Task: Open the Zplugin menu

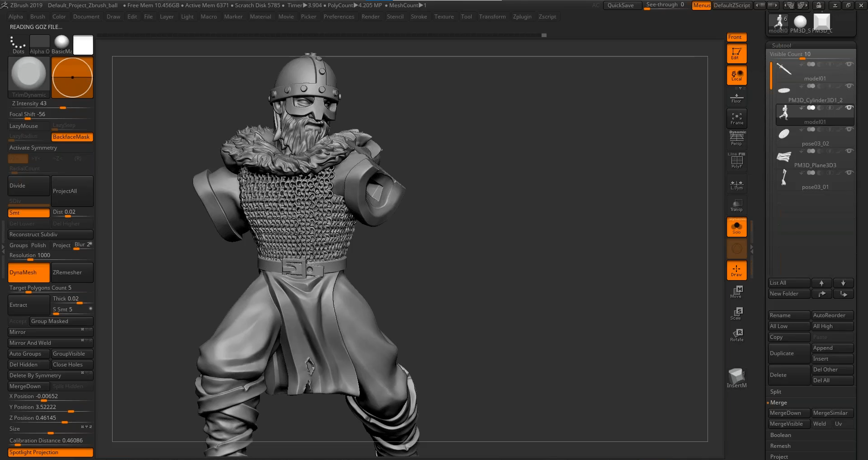Action: (x=522, y=17)
